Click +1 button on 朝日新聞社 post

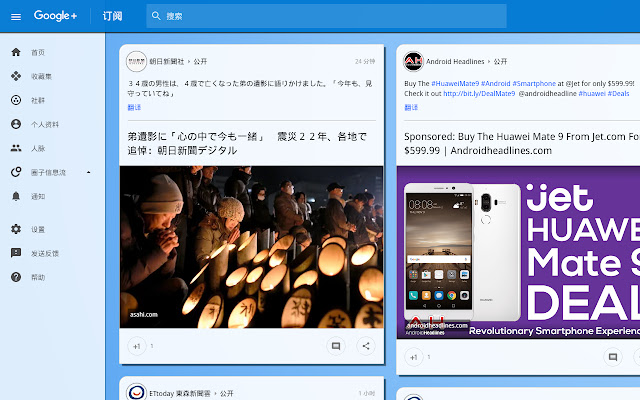coord(136,346)
